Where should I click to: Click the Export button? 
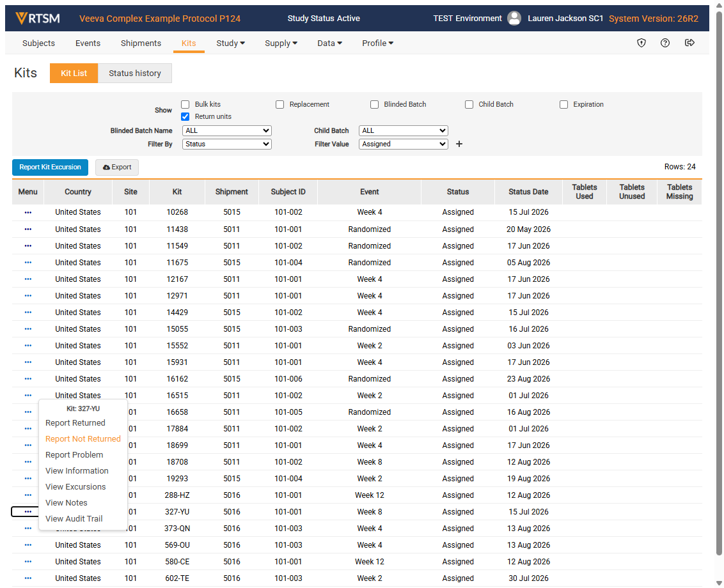117,167
